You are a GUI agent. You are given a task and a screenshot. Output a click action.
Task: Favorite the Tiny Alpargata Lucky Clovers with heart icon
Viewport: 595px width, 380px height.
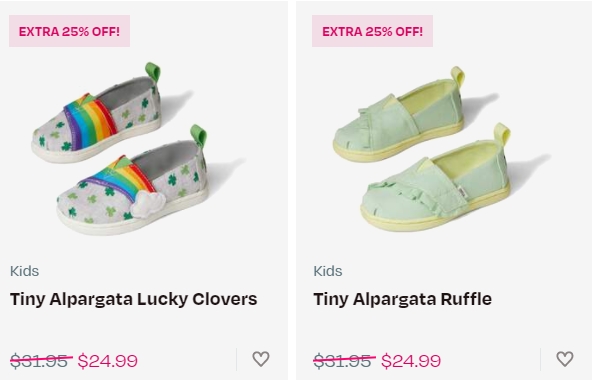(261, 359)
